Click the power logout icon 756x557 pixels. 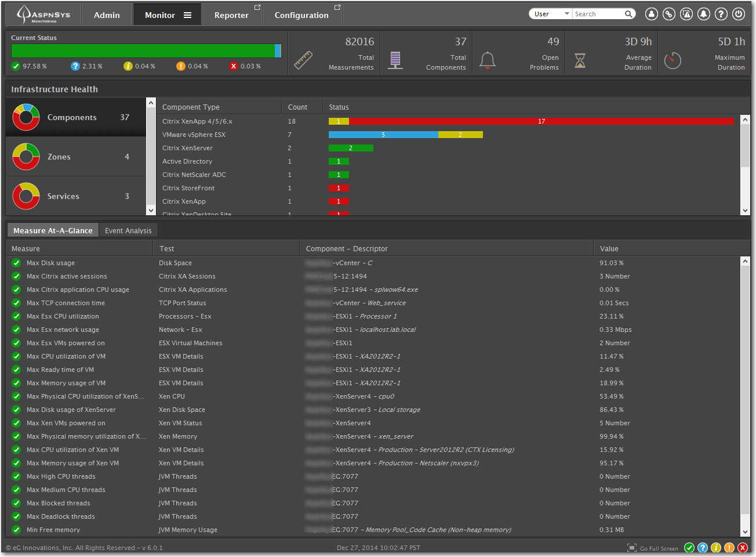tap(739, 14)
